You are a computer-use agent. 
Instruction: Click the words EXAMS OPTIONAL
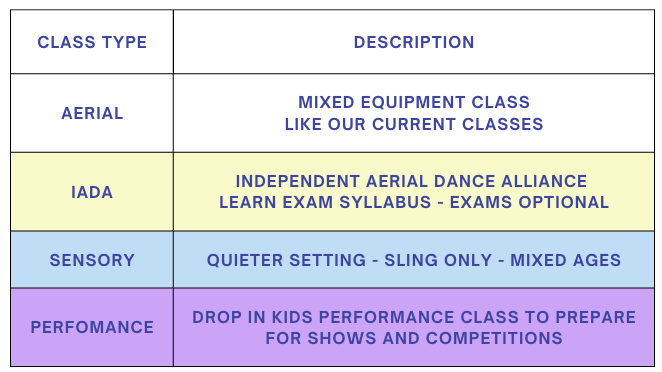529,202
